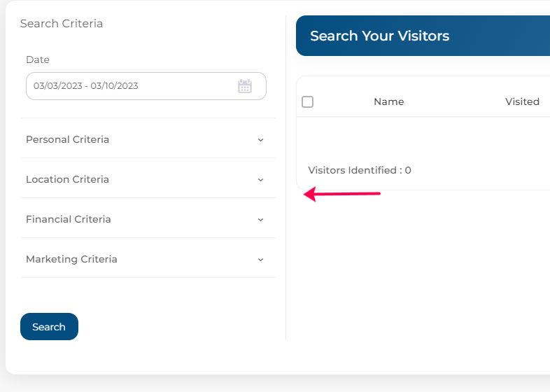Expand Location Criteria using its chevron arrow

point(260,180)
